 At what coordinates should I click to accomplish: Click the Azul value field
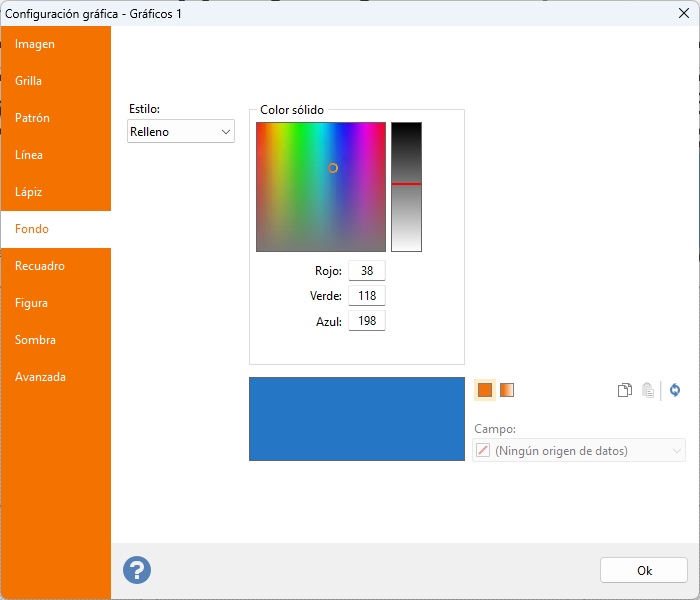coord(366,321)
